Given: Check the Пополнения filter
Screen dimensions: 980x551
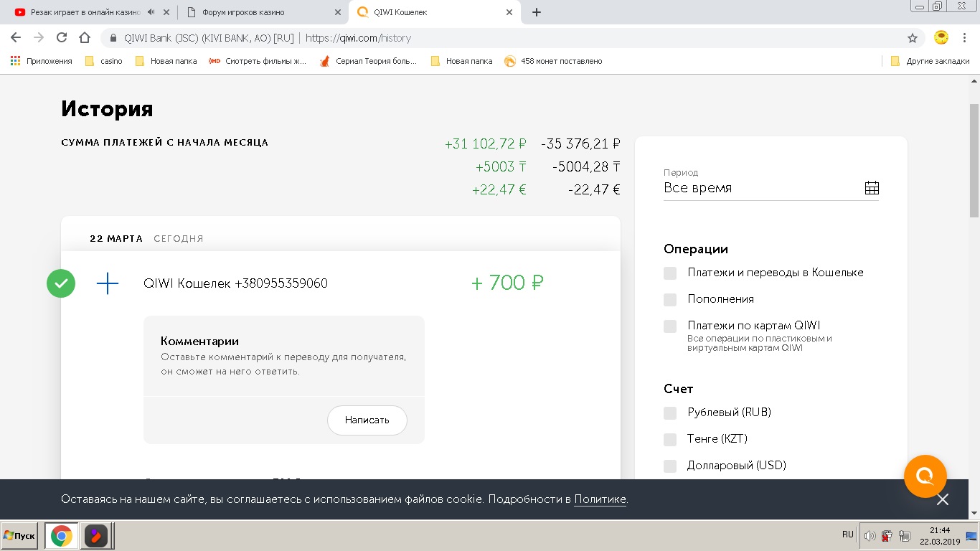Looking at the screenshot, I should [x=670, y=299].
